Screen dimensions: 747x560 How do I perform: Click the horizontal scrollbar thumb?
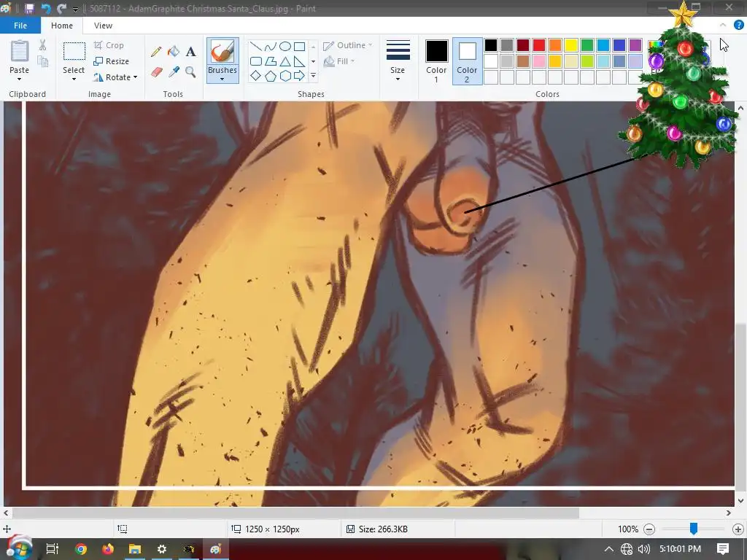pyautogui.click(x=295, y=513)
